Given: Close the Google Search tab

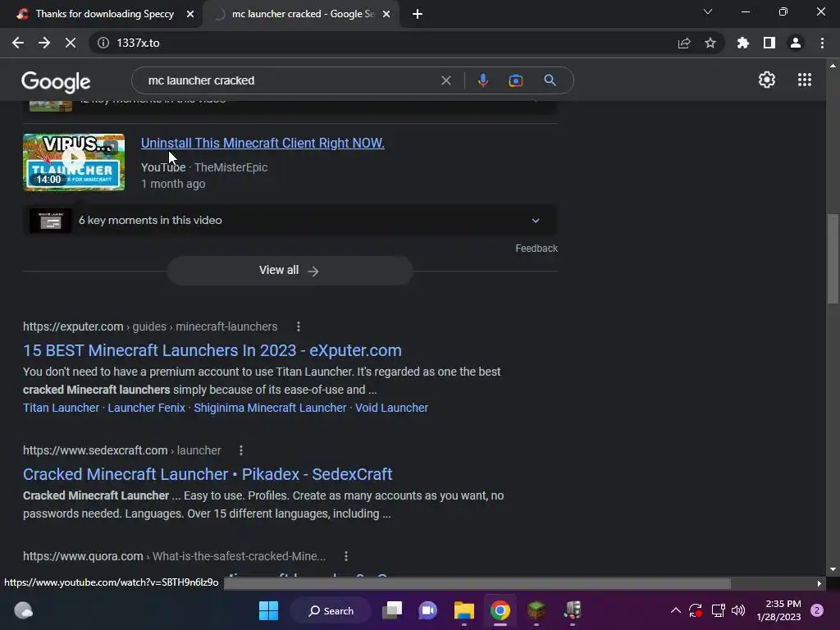Looking at the screenshot, I should [x=386, y=14].
